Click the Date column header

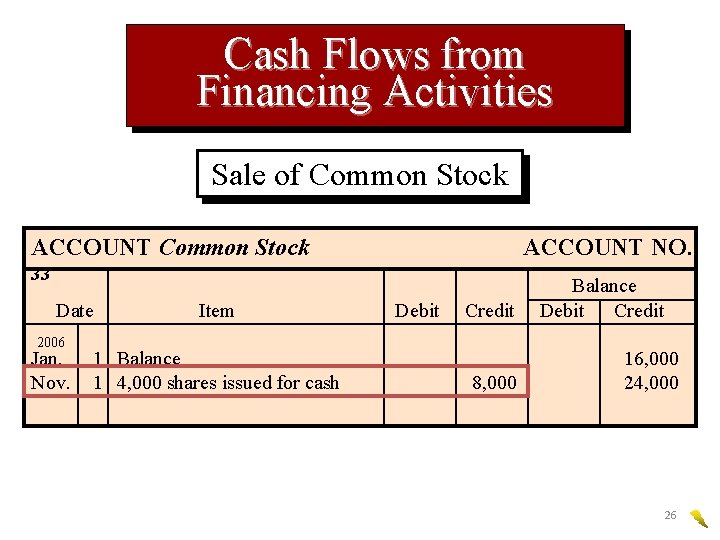(x=75, y=311)
